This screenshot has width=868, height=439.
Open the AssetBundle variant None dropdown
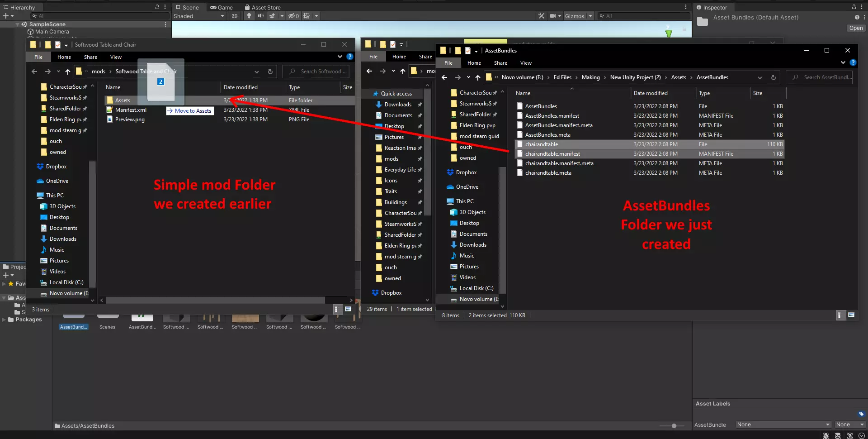coord(850,425)
